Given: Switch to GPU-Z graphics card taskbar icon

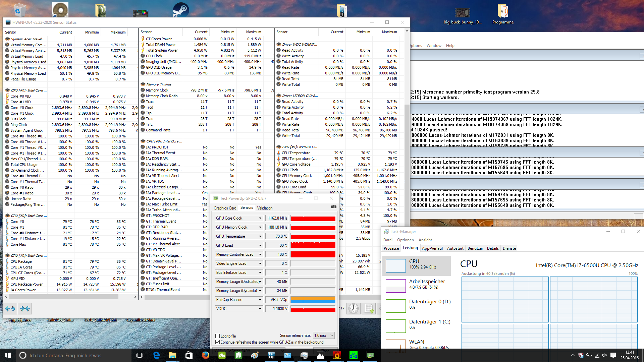Looking at the screenshot, I should 370,355.
